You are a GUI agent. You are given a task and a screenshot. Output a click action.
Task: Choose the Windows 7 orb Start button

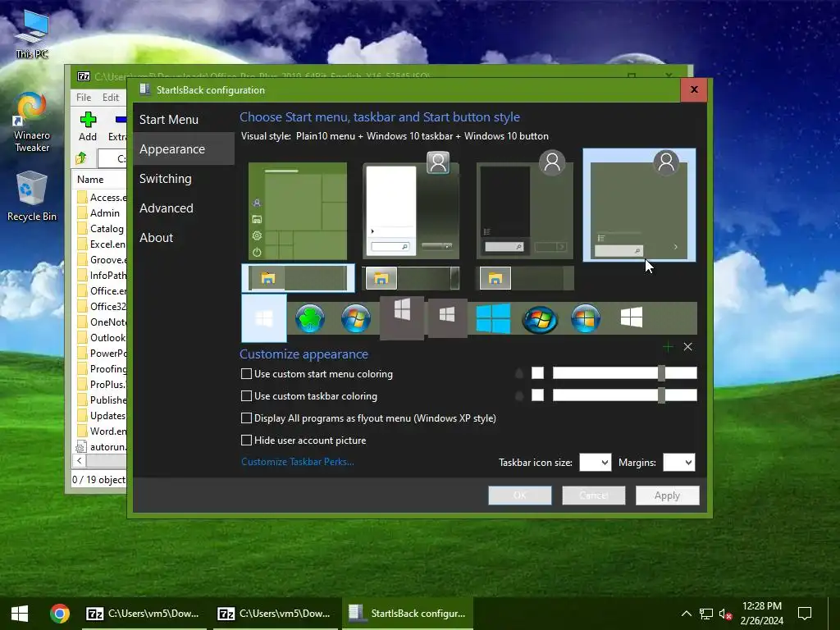pos(356,319)
